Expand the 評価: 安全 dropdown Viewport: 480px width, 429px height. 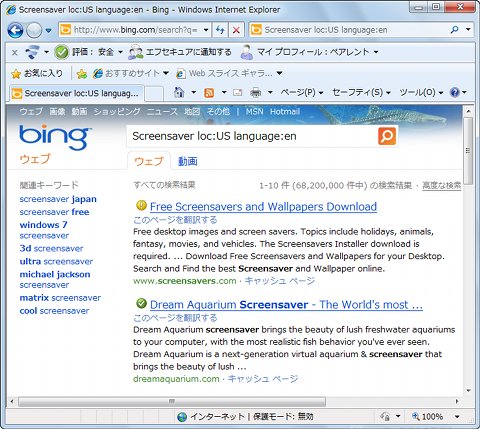120,52
